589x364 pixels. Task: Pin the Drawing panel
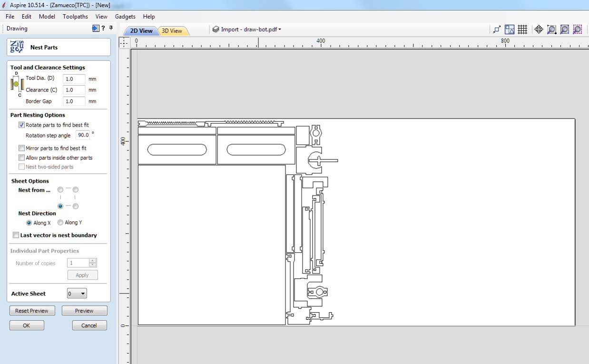[x=111, y=29]
